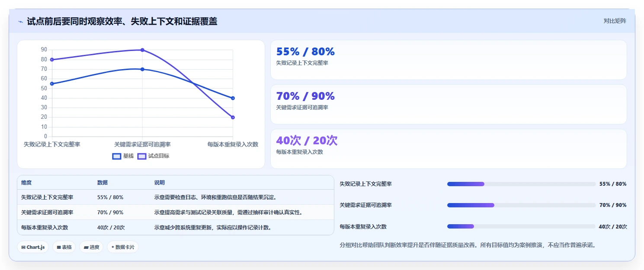Screen dimensions: 644x270
Task: Select the 失败记录上下文完整率 table row name
Action: pyautogui.click(x=47, y=197)
